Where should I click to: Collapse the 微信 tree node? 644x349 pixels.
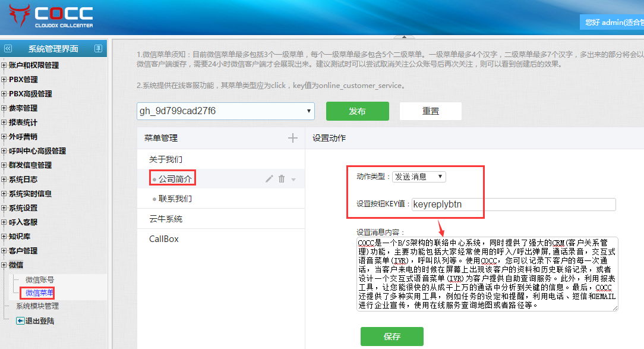4,265
